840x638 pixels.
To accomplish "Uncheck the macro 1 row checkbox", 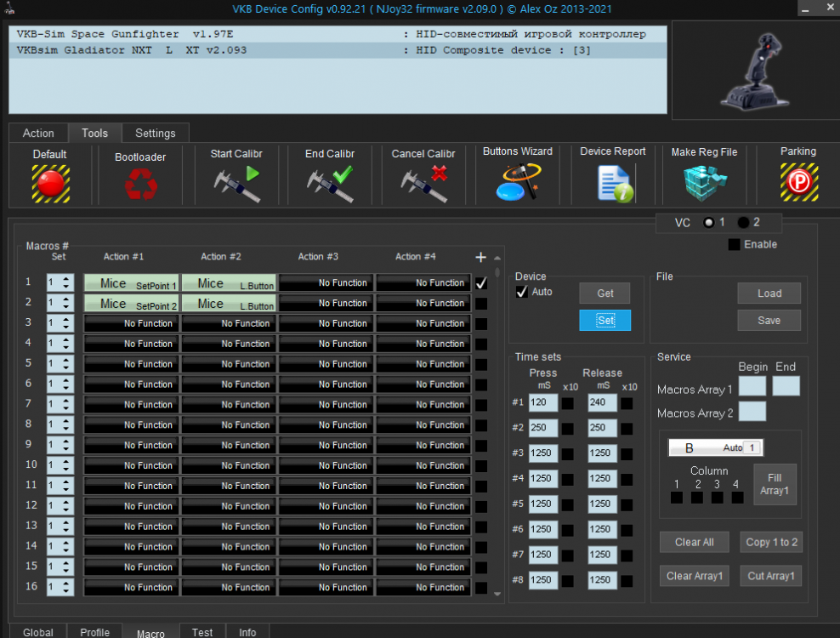I will point(481,283).
